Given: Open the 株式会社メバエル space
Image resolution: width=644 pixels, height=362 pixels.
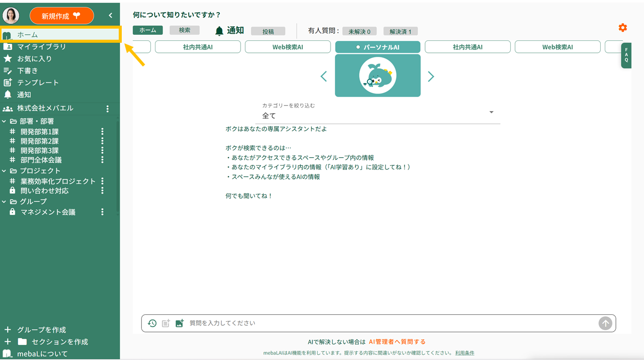Looking at the screenshot, I should [x=45, y=108].
